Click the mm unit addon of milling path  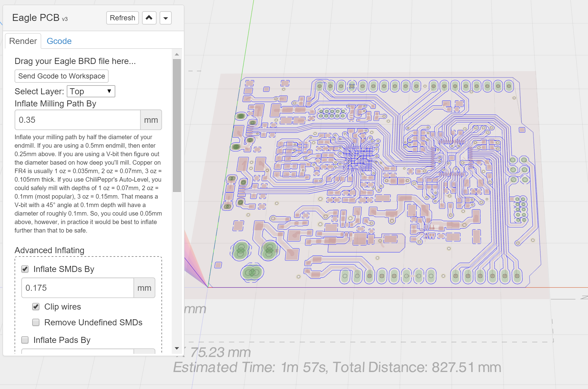[x=151, y=120]
